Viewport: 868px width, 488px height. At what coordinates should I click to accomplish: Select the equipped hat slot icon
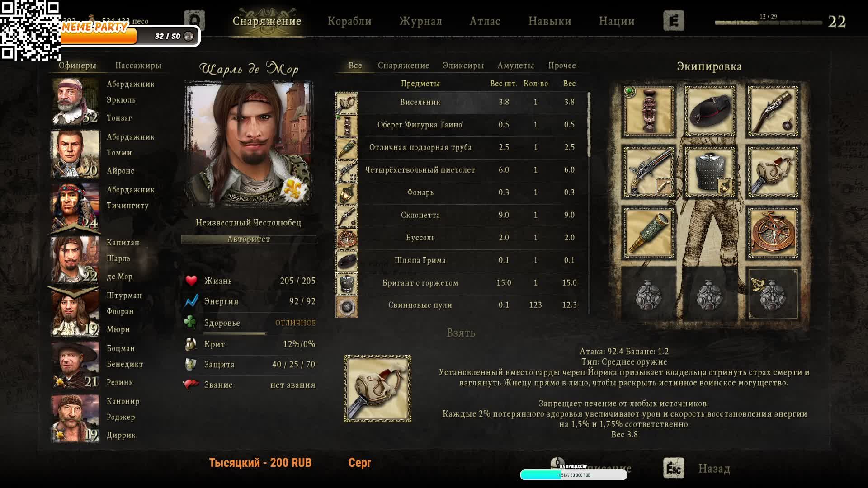click(710, 111)
